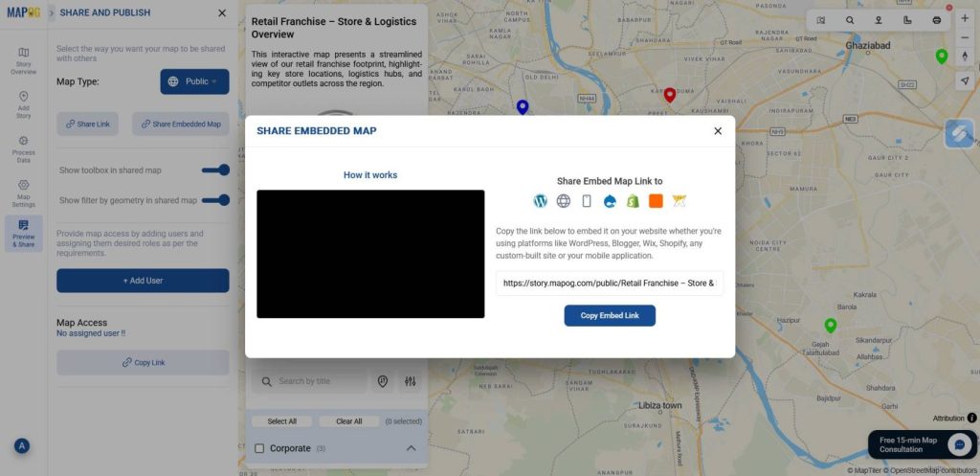Click the Shopify bag icon
This screenshot has width=980, height=476.
633,201
